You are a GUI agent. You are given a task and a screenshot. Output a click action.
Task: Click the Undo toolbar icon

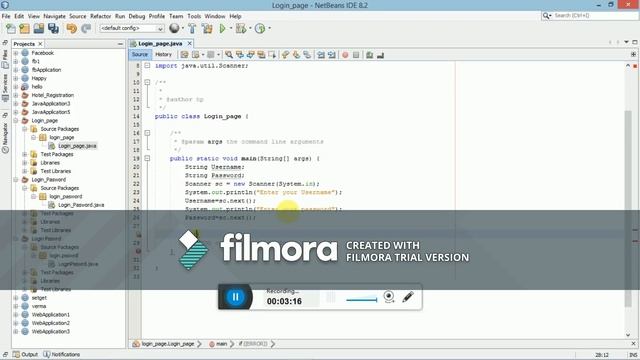point(72,29)
